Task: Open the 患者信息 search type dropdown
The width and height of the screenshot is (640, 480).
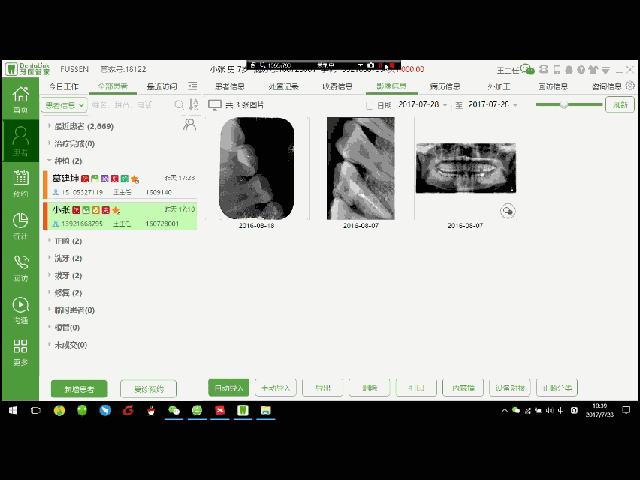Action: 64,105
